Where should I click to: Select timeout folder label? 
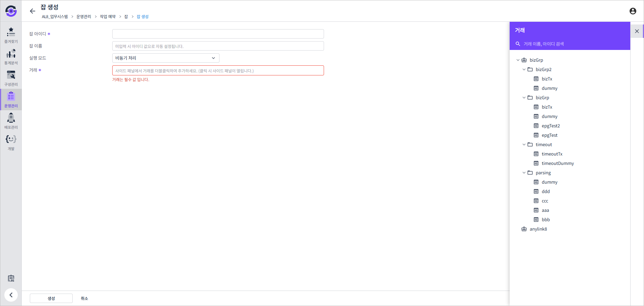(x=543, y=144)
